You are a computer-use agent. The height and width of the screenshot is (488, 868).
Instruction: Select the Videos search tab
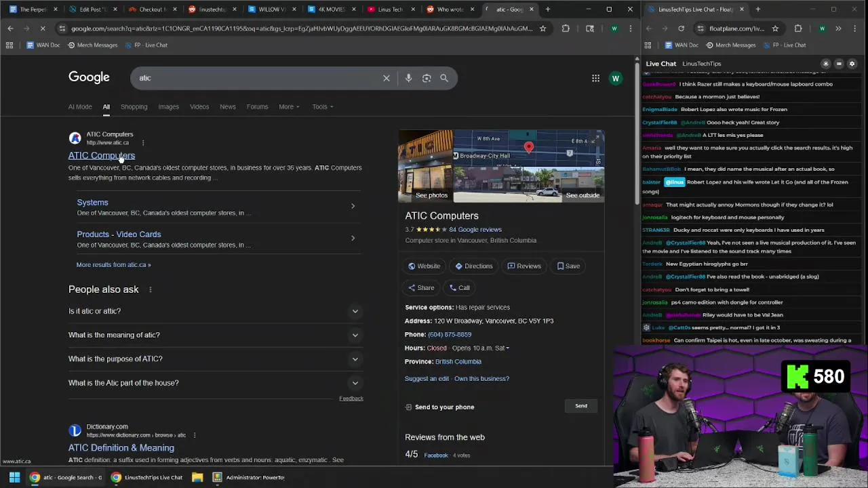[x=199, y=106]
